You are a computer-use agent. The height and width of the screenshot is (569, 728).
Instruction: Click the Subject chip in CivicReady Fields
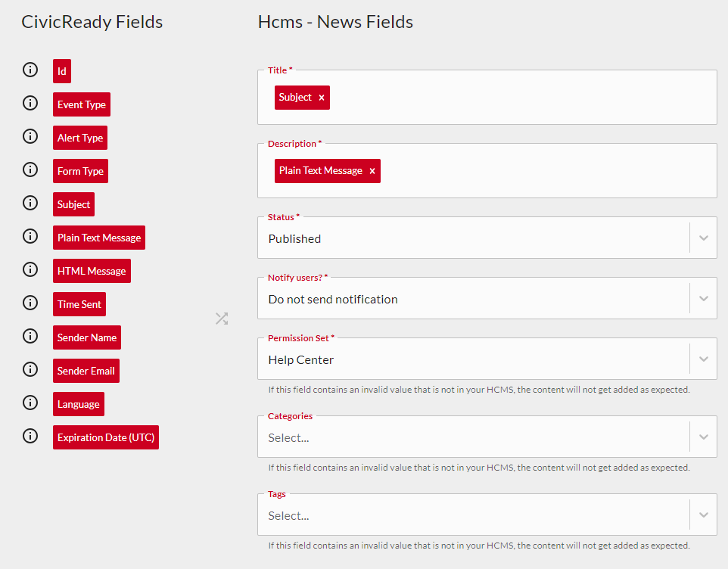[x=74, y=204]
